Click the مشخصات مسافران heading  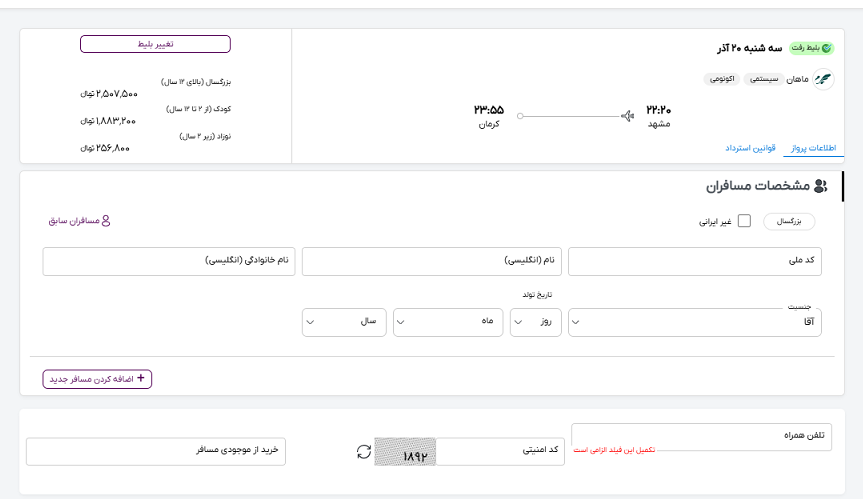click(758, 186)
